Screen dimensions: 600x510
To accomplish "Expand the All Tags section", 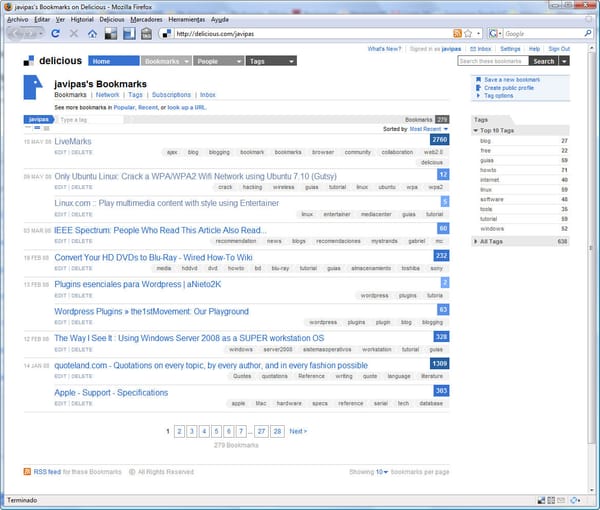I will (x=477, y=241).
